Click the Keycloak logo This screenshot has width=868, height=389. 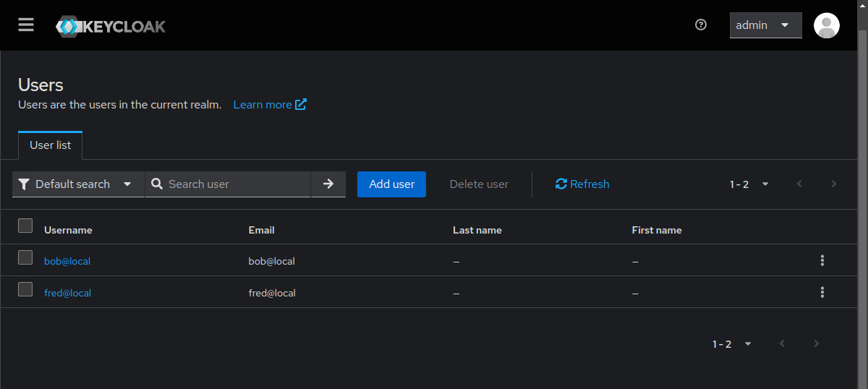111,27
